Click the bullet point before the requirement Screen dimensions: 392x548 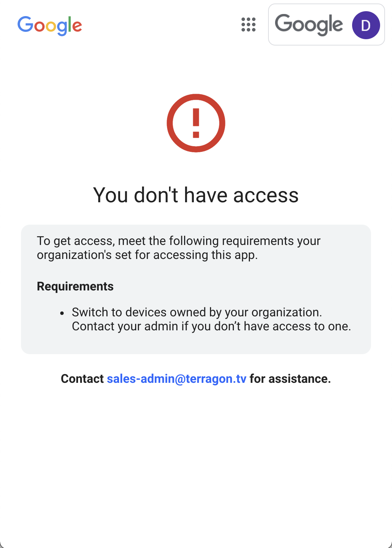point(62,313)
